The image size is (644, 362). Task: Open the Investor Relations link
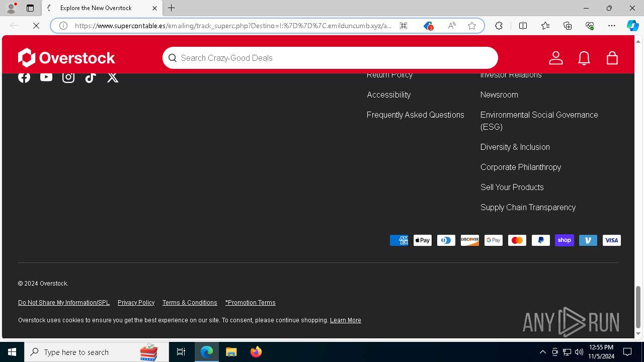click(x=511, y=75)
